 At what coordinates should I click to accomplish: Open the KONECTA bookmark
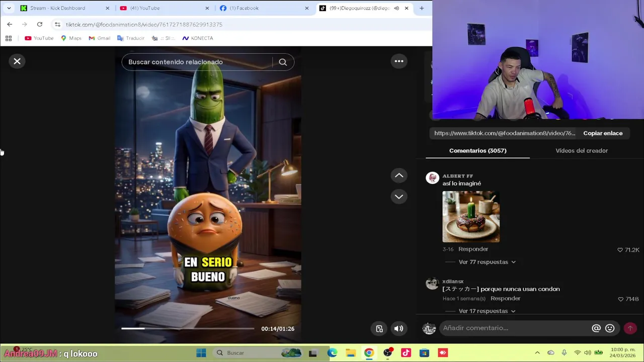(x=198, y=38)
